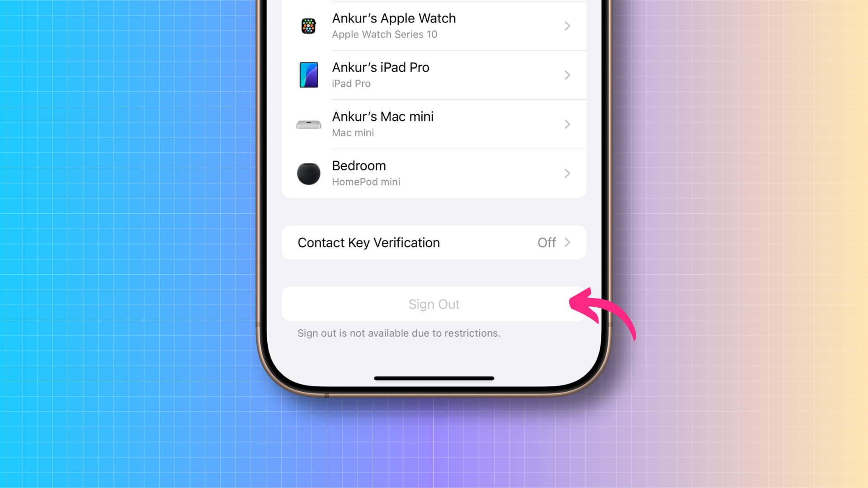868x488 pixels.
Task: Expand Ankur's Apple Watch chevron
Action: coord(567,26)
